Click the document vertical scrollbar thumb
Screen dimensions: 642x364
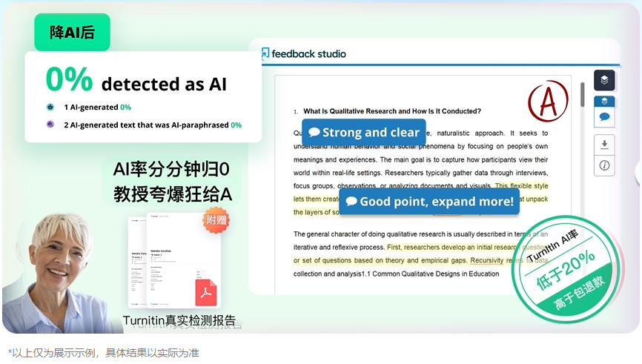coord(582,95)
